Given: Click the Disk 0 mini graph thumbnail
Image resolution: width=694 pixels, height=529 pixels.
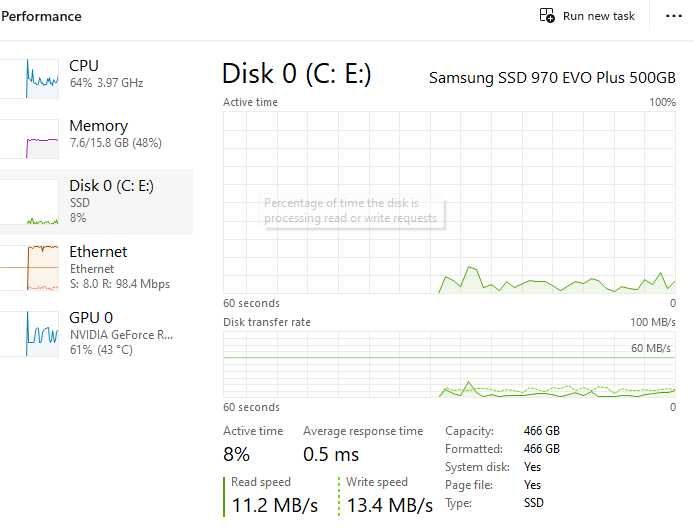Looking at the screenshot, I should tap(29, 206).
